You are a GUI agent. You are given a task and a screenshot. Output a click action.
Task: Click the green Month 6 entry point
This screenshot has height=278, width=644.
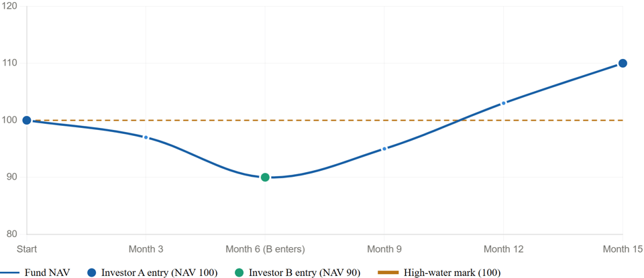click(265, 178)
